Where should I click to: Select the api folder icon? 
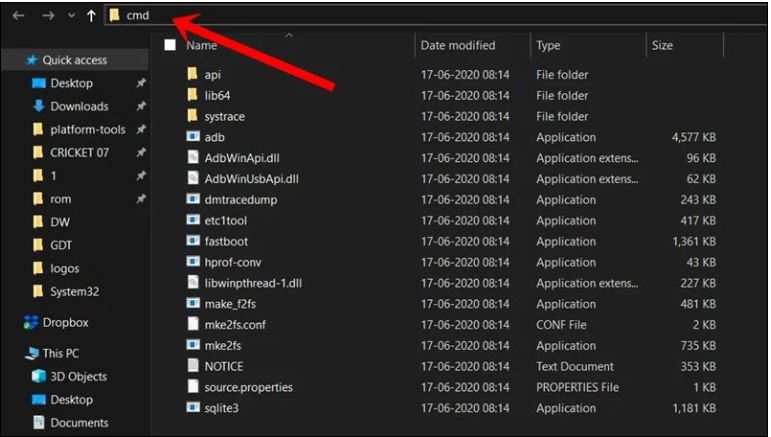click(193, 74)
